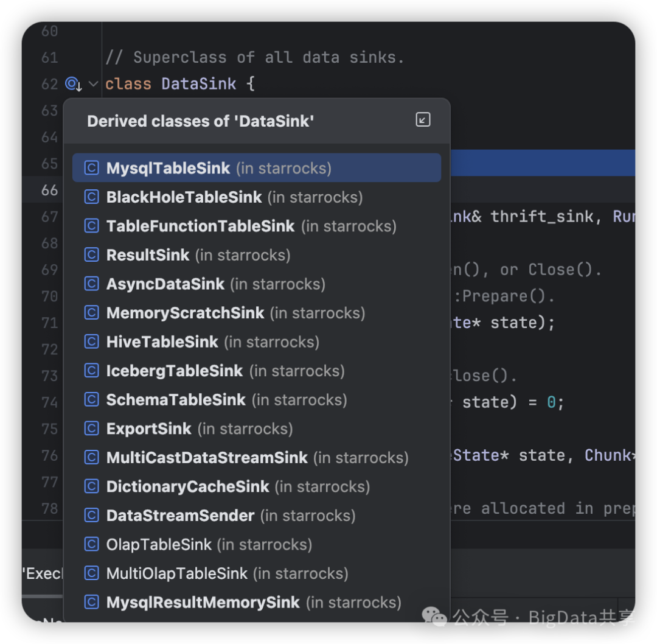Click the class icon beside OlapTableSink
The image size is (657, 644).
91,544
